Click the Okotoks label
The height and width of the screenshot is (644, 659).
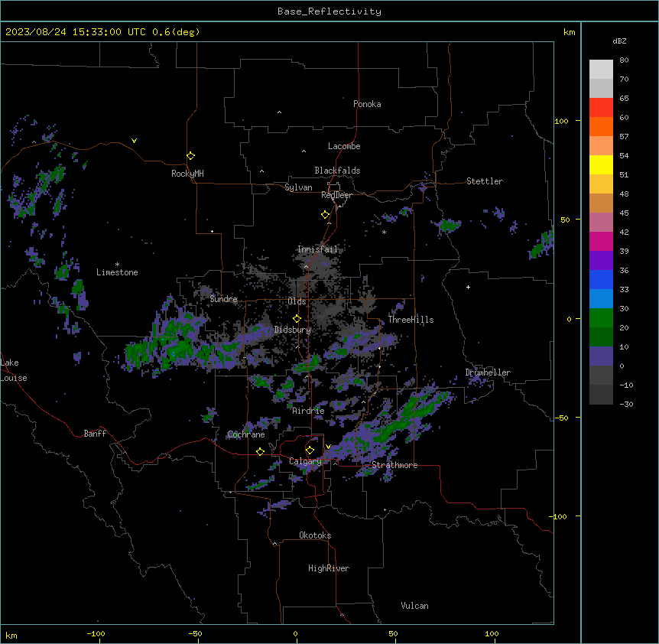315,535
